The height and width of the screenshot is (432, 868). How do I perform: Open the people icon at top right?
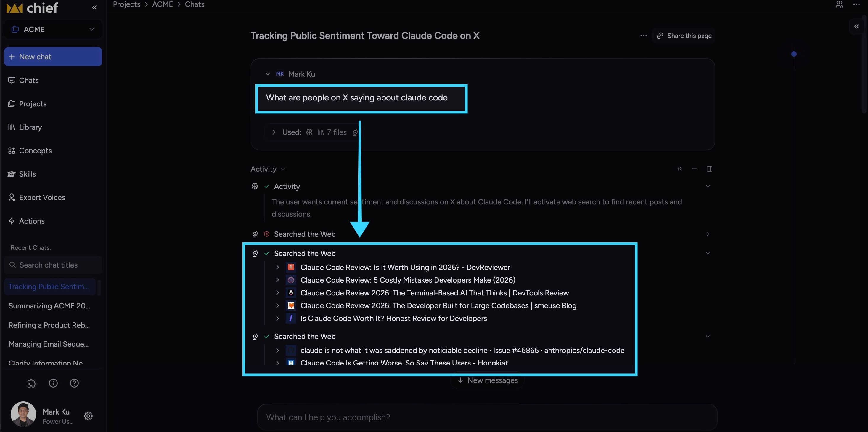[x=839, y=4]
